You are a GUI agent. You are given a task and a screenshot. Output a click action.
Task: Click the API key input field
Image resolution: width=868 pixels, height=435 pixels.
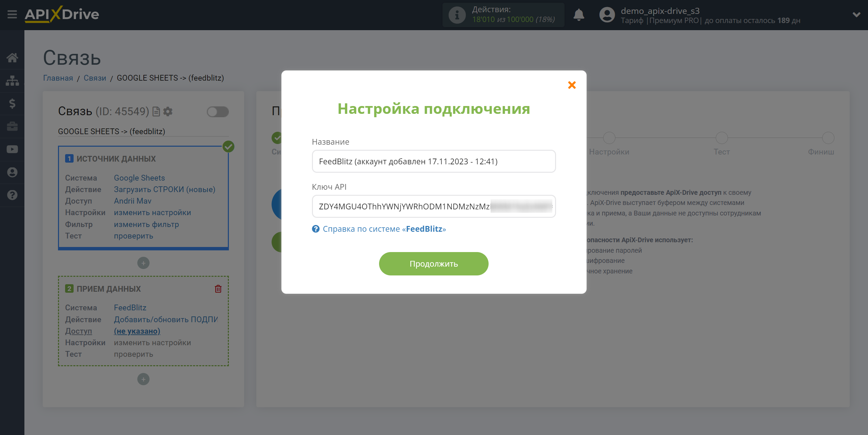[434, 206]
